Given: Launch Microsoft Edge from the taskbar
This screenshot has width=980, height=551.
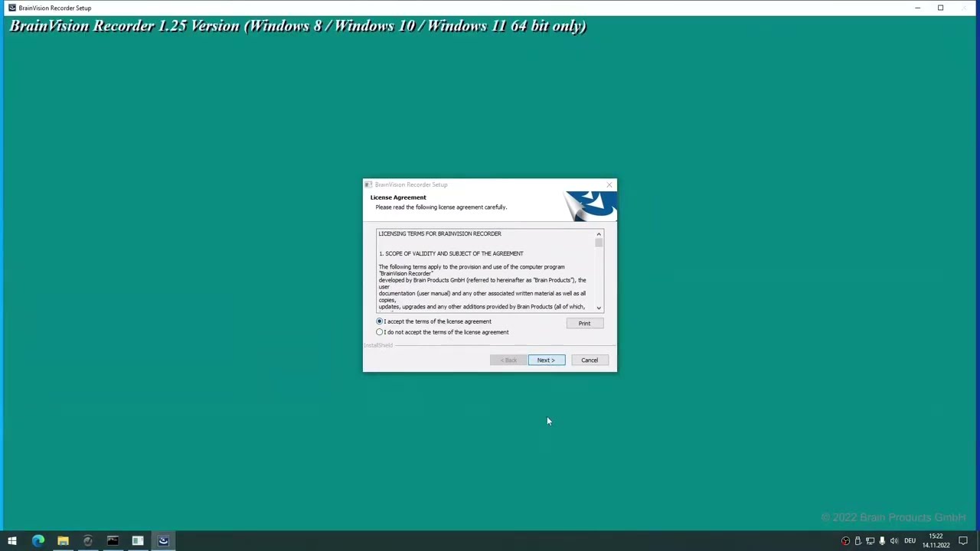Looking at the screenshot, I should point(38,541).
